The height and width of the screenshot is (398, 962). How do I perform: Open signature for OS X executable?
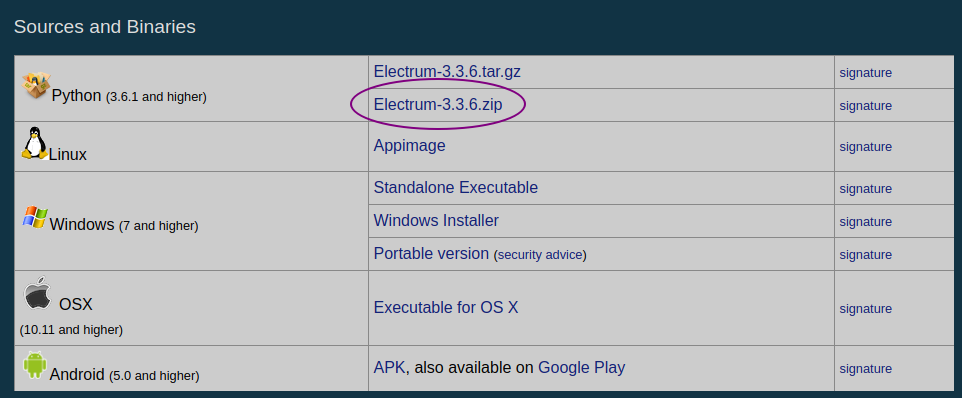[x=865, y=309]
